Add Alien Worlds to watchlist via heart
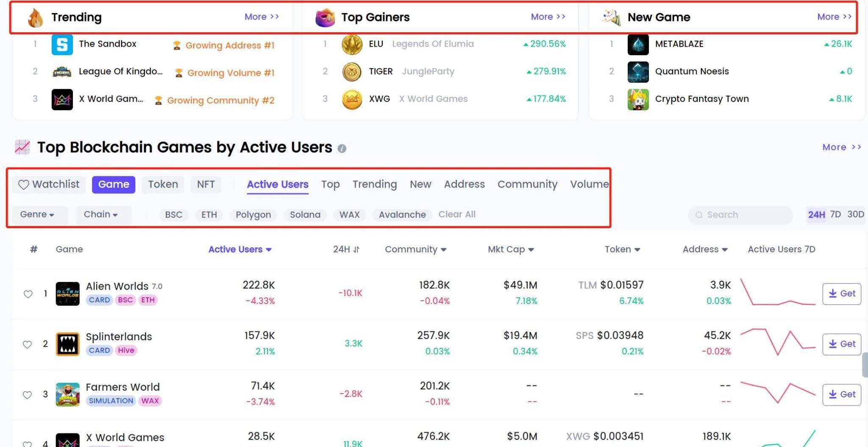868x447 pixels. tap(28, 294)
